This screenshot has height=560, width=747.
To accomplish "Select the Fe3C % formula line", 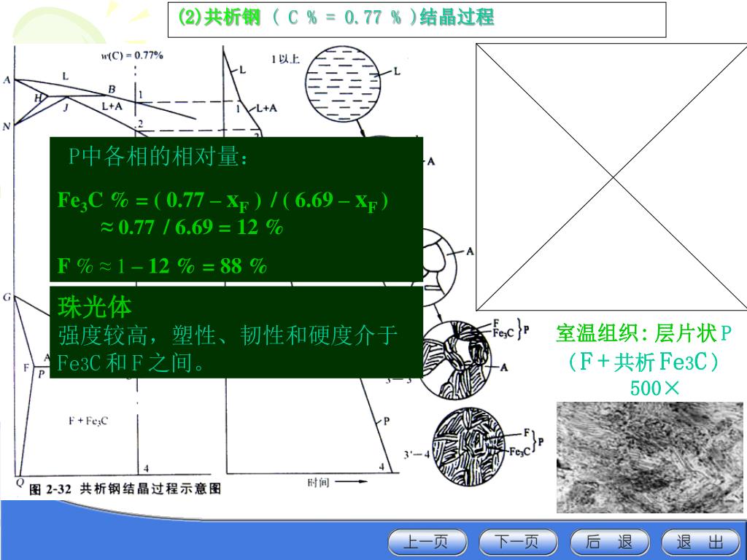I will point(223,201).
